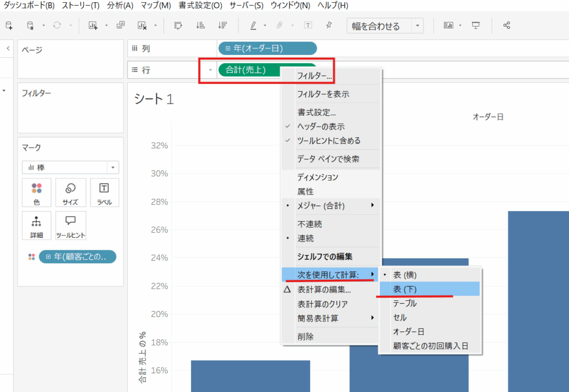Open presentation mode icon
Image resolution: width=569 pixels, height=392 pixels.
pos(476,26)
